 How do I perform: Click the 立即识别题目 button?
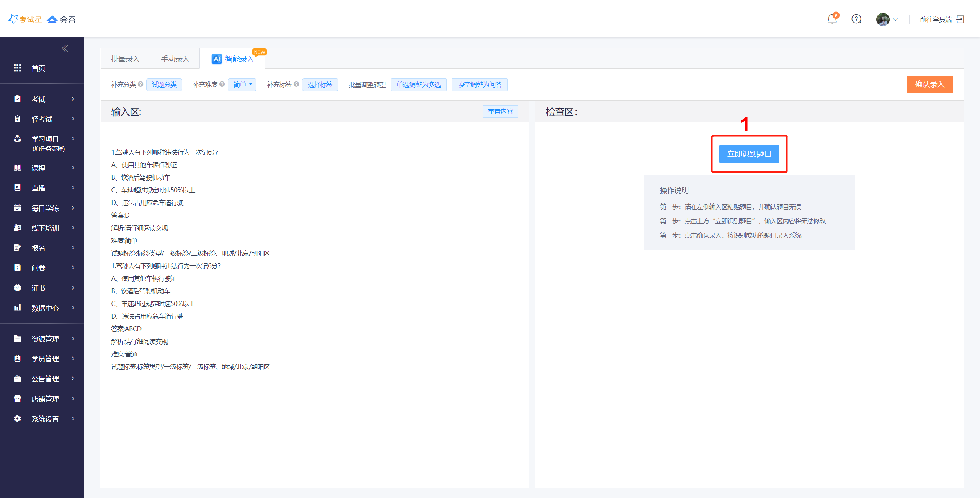[x=749, y=154]
